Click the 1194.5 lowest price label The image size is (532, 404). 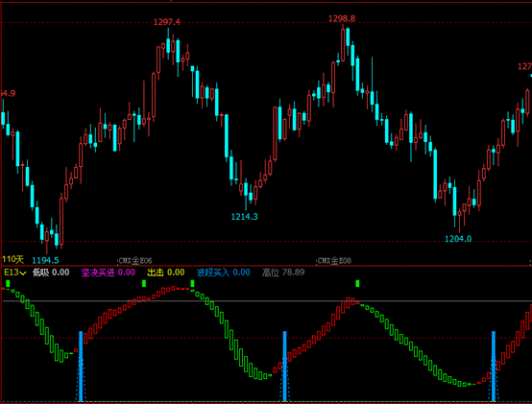pyautogui.click(x=45, y=260)
